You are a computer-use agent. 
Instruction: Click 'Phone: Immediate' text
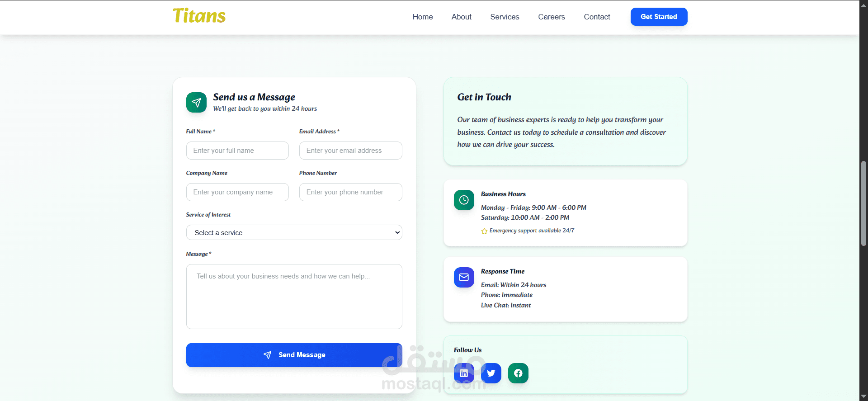[507, 295]
